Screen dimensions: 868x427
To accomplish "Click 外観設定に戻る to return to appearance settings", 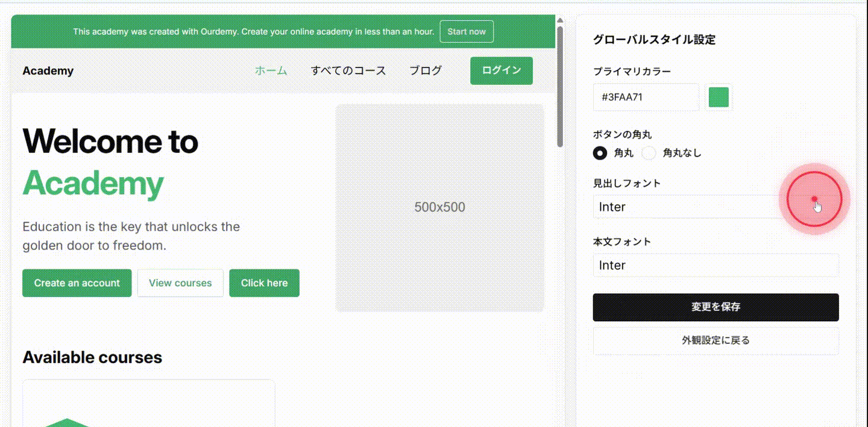I will click(715, 340).
